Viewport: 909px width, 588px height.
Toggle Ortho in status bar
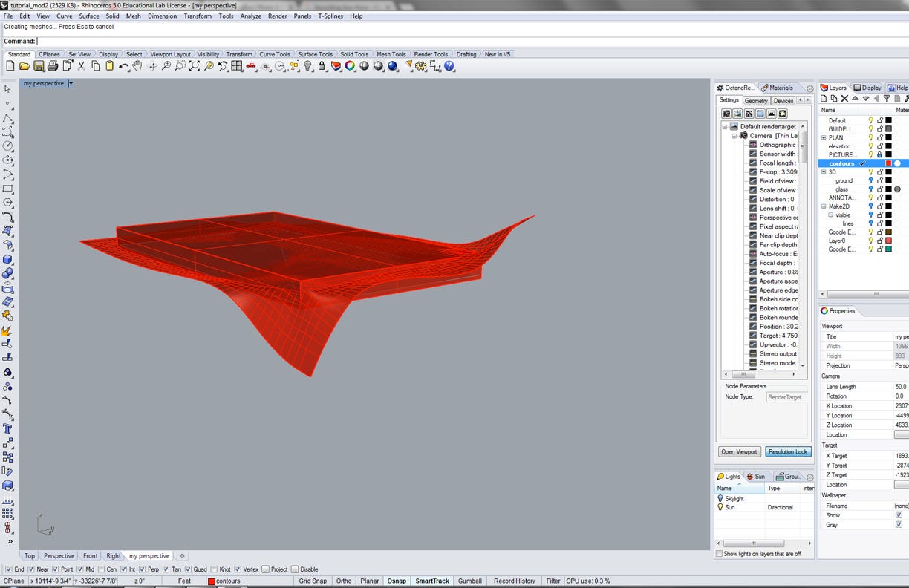[x=344, y=581]
